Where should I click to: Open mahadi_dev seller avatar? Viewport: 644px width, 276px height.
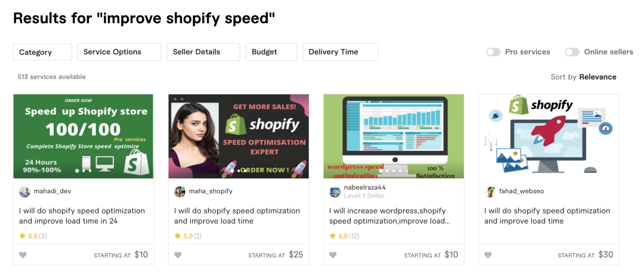[24, 191]
